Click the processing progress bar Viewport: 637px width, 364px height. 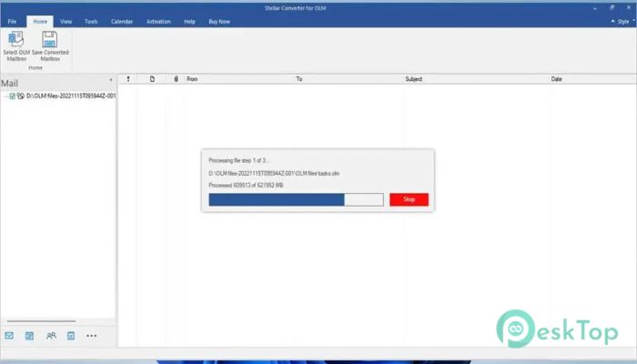coord(296,199)
